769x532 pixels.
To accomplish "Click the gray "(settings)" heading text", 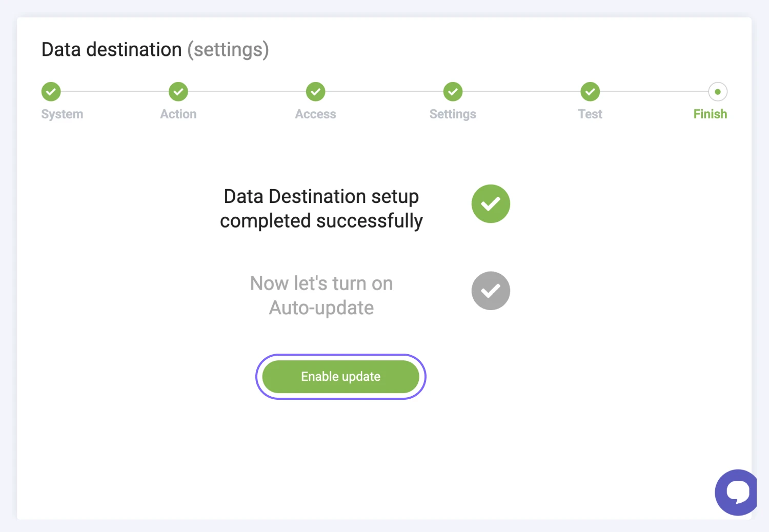I will tap(228, 50).
